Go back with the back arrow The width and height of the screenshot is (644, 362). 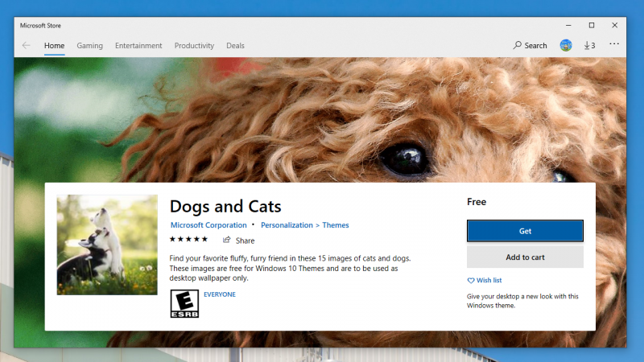click(x=27, y=46)
